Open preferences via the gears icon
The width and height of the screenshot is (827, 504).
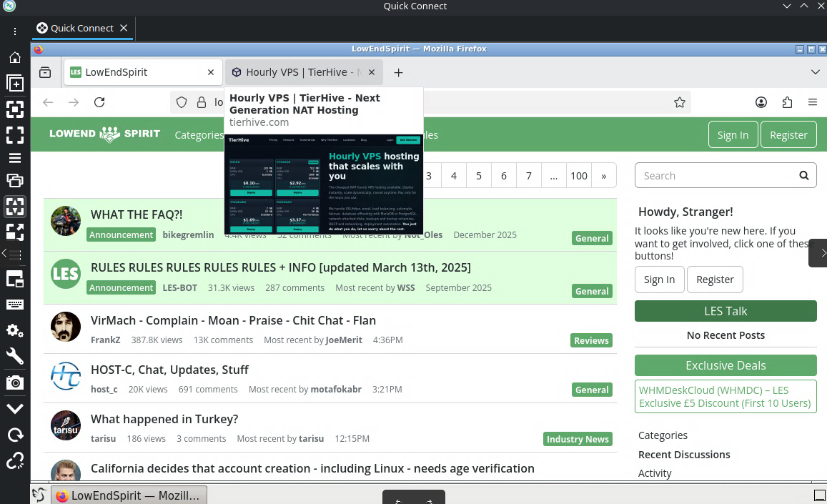(14, 330)
